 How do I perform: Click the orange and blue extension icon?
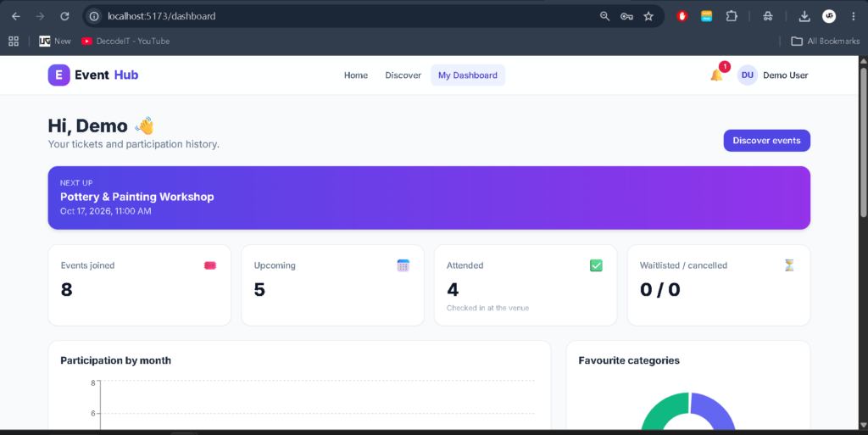click(x=706, y=16)
